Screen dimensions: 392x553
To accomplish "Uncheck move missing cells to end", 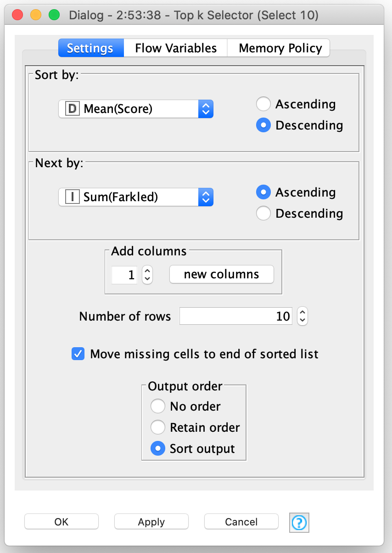I will (x=78, y=354).
